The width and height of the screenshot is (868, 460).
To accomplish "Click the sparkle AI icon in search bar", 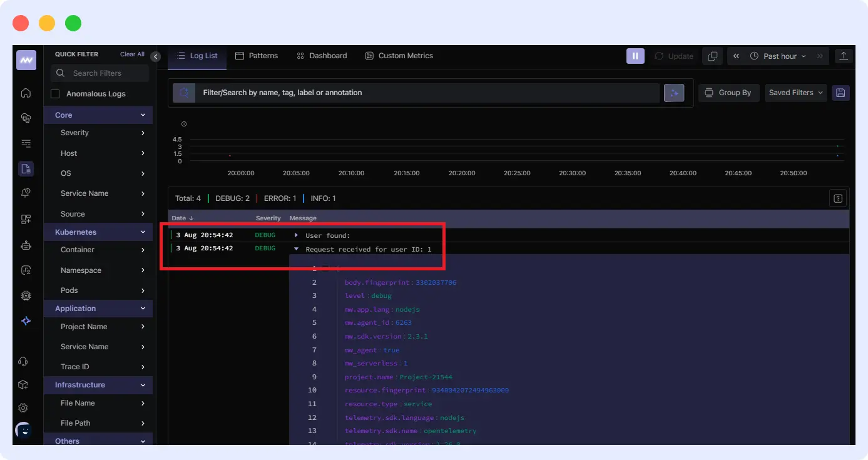I will tap(674, 93).
